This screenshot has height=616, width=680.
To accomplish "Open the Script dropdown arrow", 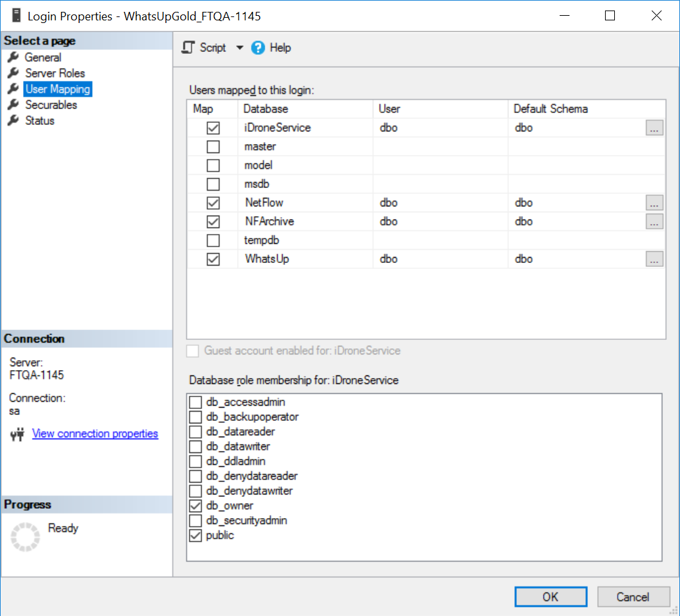I will pyautogui.click(x=239, y=48).
